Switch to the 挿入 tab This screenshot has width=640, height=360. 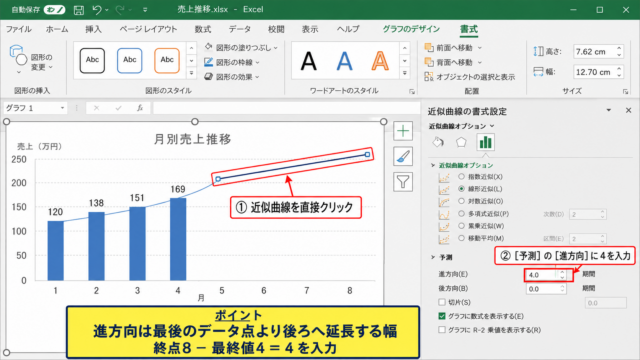(93, 29)
